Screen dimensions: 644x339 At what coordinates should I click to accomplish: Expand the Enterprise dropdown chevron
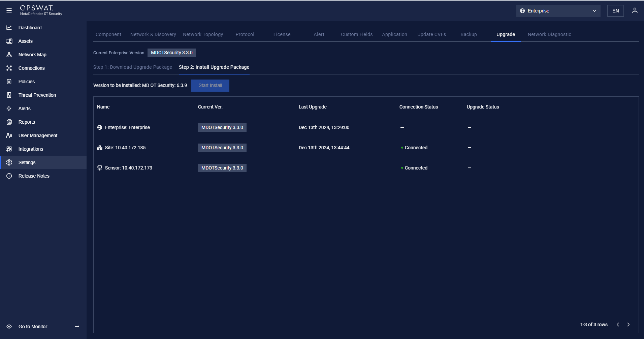click(594, 11)
